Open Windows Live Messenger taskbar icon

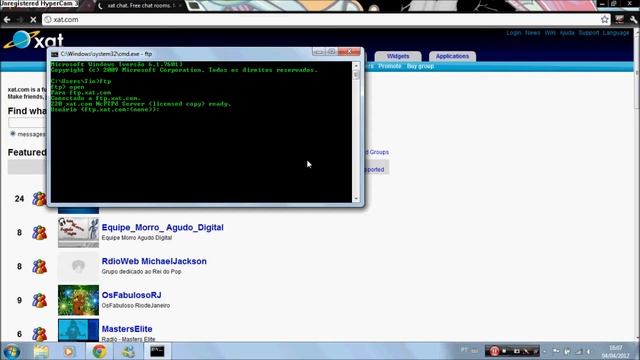coord(128,351)
